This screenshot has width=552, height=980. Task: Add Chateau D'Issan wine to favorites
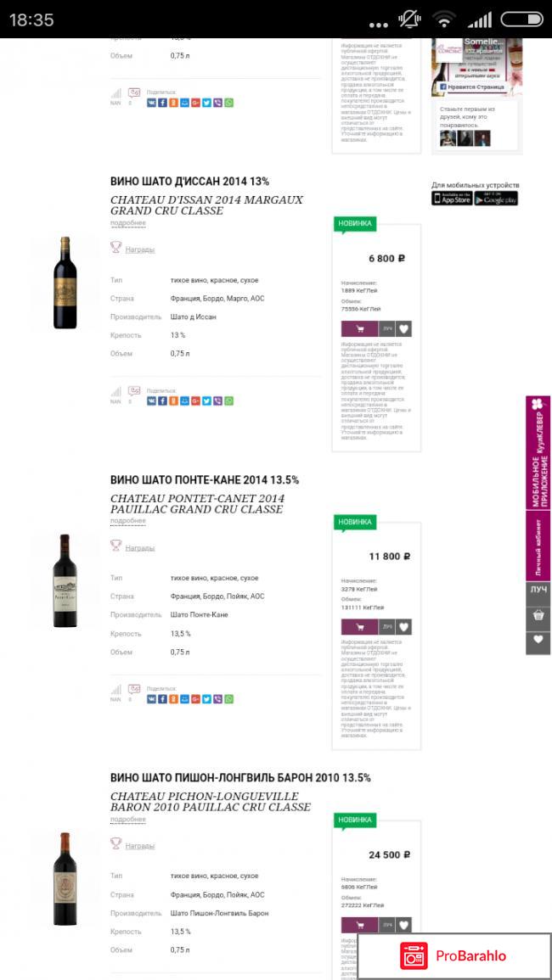coord(403,329)
